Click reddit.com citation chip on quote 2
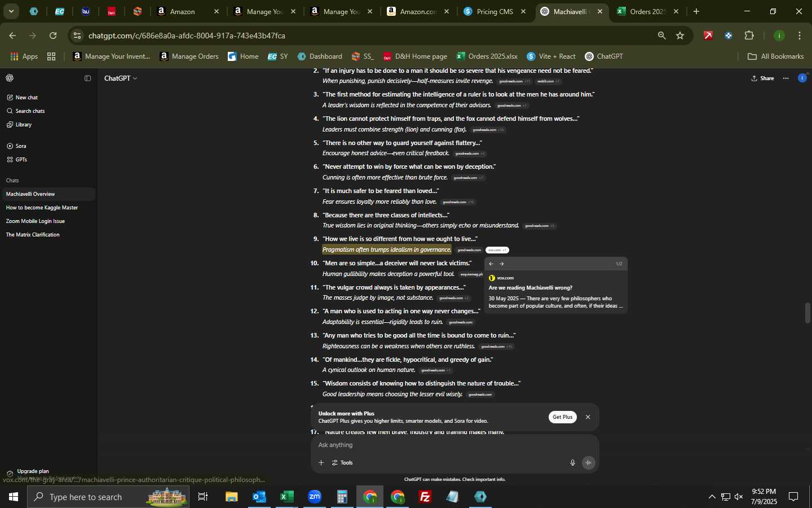 click(548, 81)
